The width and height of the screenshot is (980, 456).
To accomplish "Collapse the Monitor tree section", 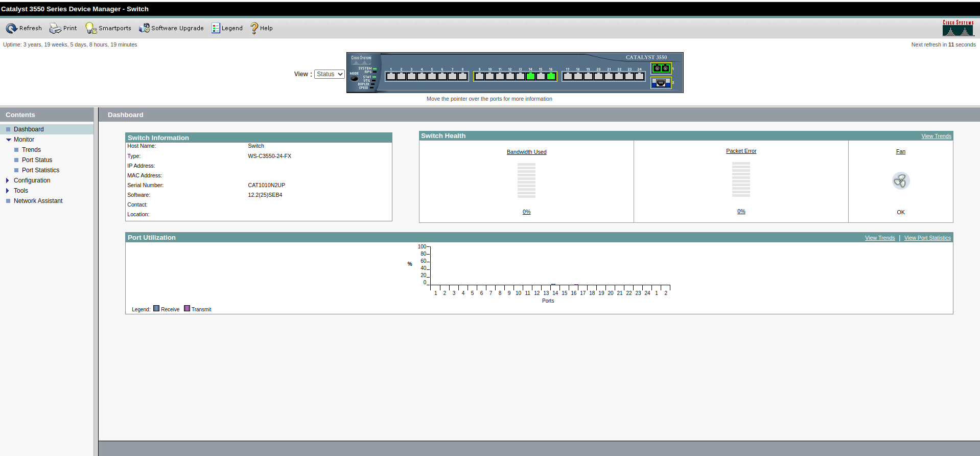I will [8, 140].
